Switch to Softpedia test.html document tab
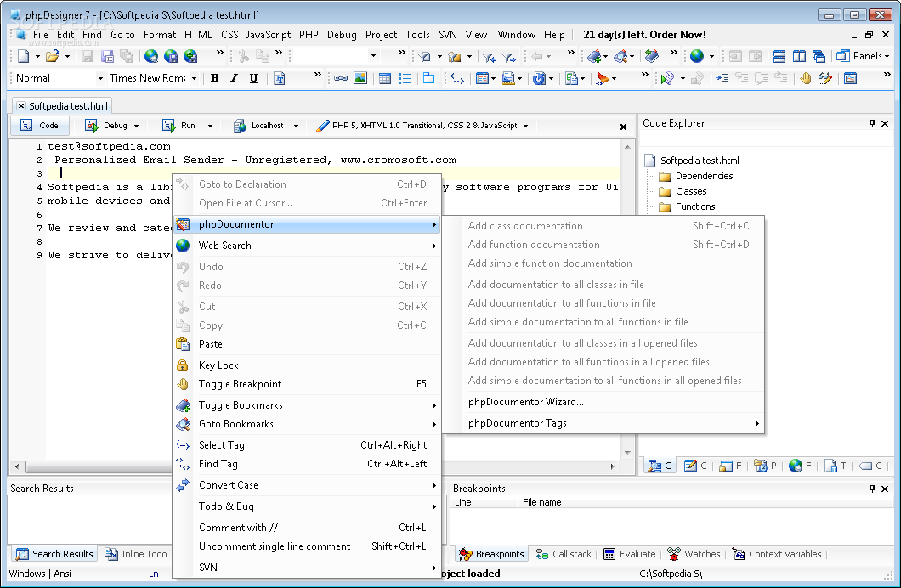Viewport: 901px width, 588px height. tap(62, 106)
